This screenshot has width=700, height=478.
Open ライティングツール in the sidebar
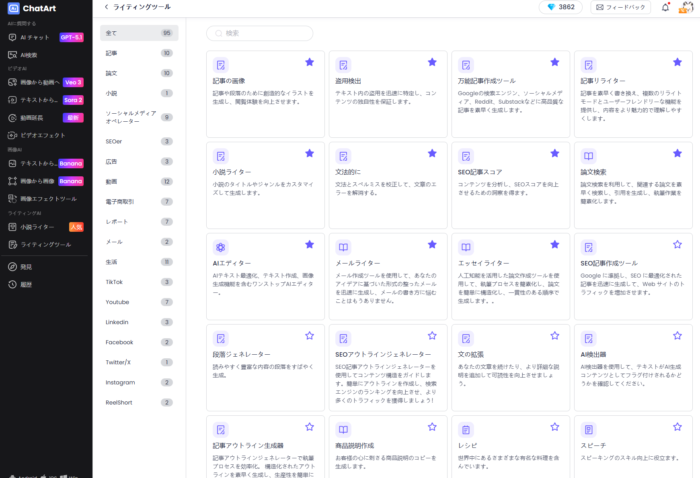pos(46,245)
